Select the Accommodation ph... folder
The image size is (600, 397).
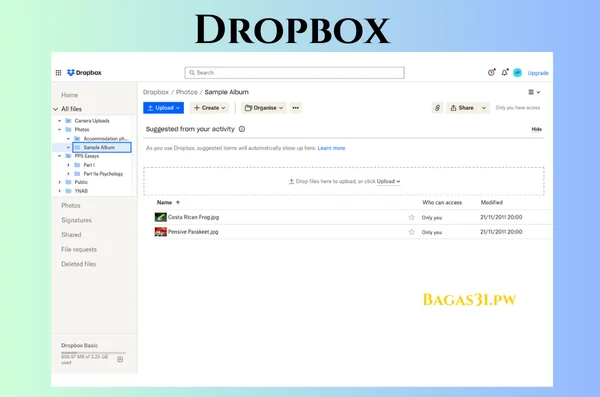(105, 139)
